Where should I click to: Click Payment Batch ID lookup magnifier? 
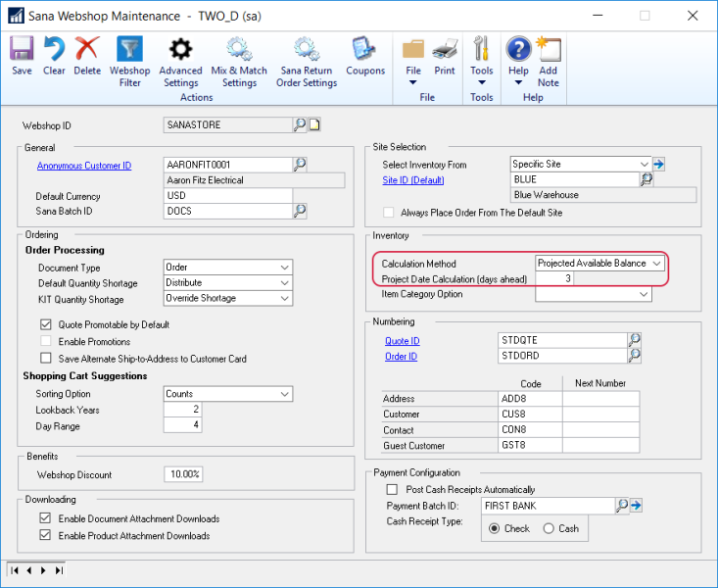(x=621, y=506)
